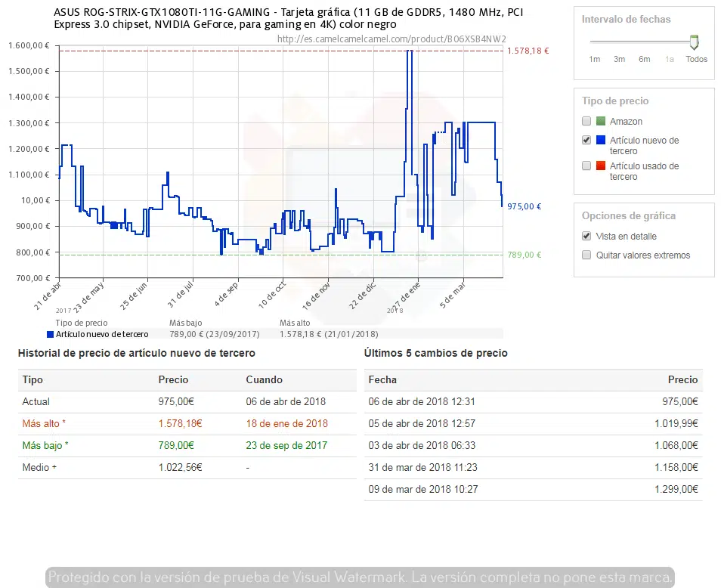The width and height of the screenshot is (721, 588).
Task: Click the ASUS ROG-STRIX chart title
Action: pos(289,18)
